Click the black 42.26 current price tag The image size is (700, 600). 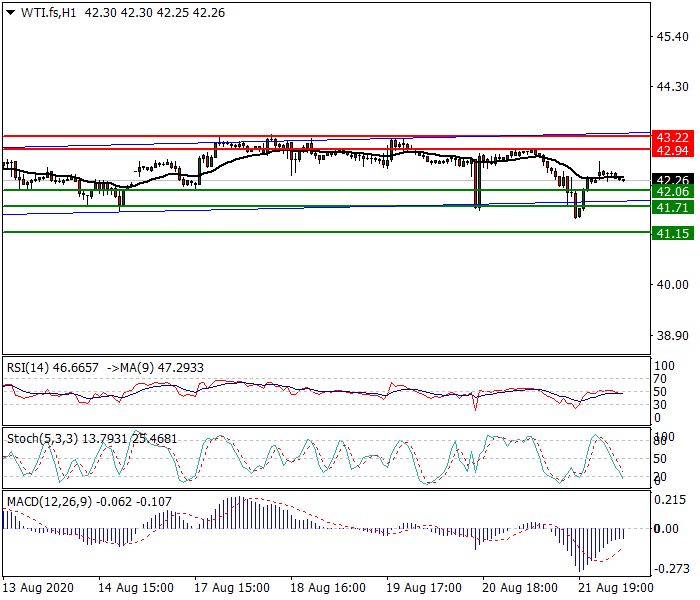click(670, 180)
